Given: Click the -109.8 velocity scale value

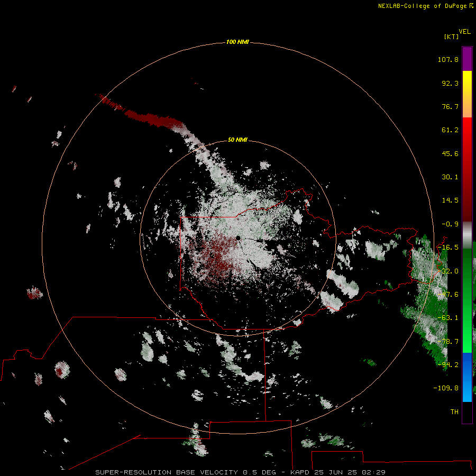Looking at the screenshot, I should coord(446,388).
